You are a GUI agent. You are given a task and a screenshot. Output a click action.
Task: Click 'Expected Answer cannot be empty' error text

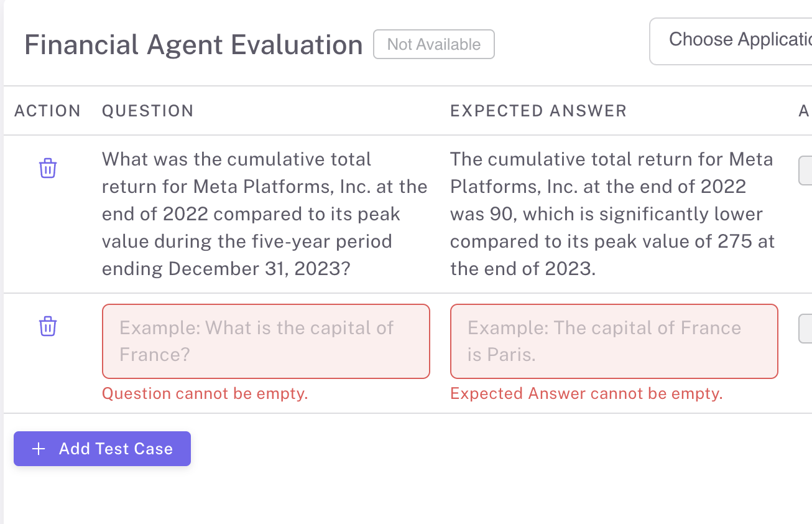click(x=586, y=394)
